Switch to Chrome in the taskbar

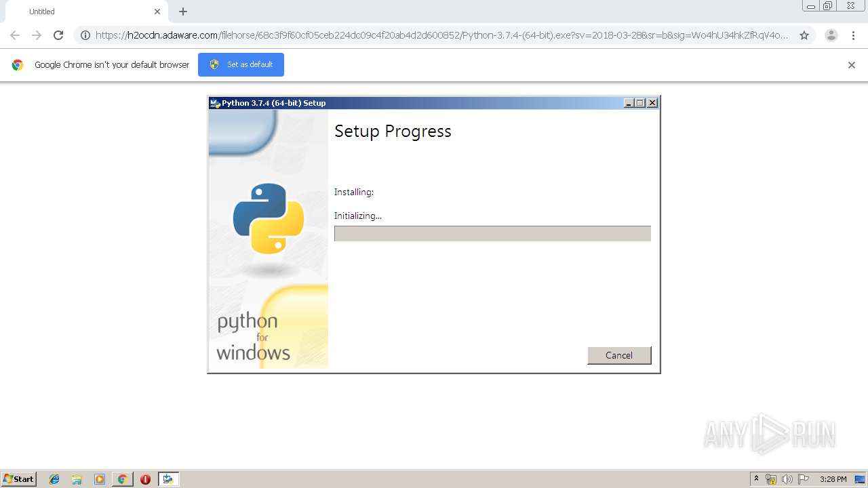122,479
